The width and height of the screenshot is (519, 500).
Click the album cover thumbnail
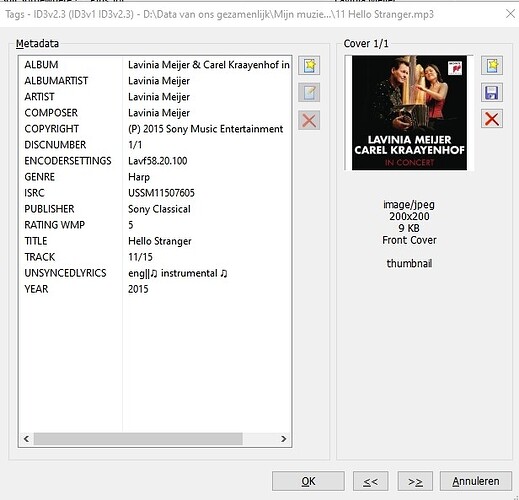409,113
